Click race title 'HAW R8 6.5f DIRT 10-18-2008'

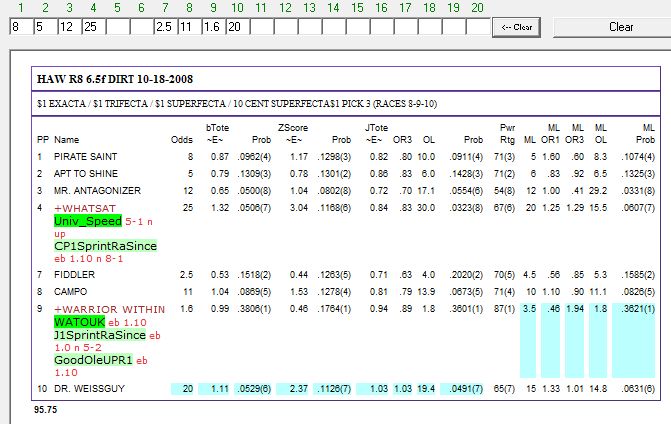coord(115,79)
